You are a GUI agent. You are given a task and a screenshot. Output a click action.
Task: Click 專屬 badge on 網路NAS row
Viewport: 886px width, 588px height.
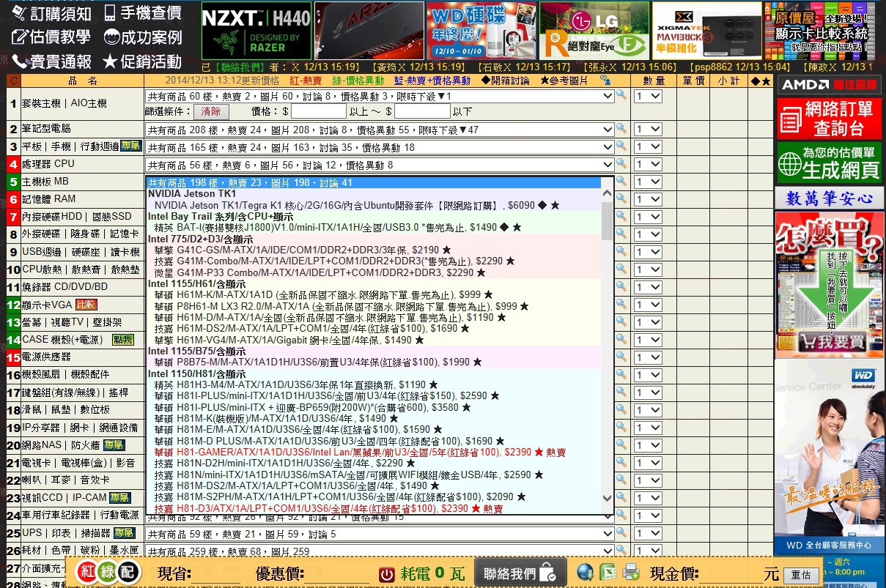coord(114,445)
